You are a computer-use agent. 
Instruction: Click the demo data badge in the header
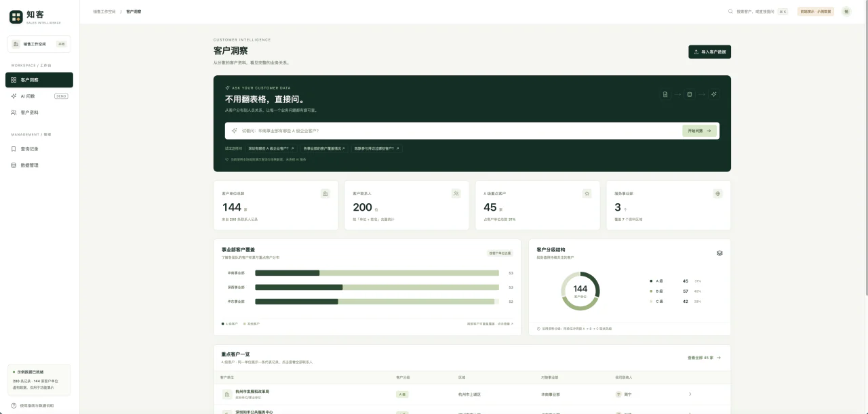pos(816,12)
